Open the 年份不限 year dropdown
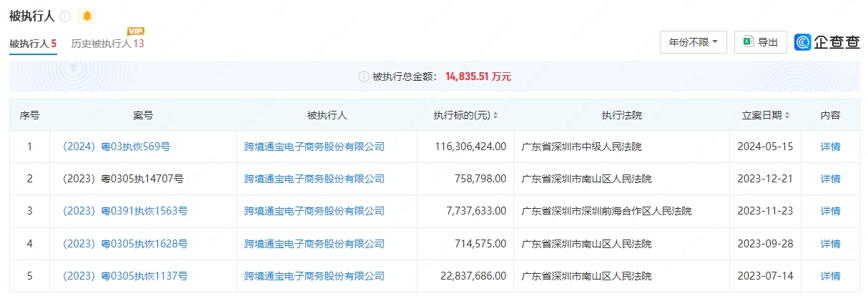This screenshot has width=868, height=296. tap(694, 42)
